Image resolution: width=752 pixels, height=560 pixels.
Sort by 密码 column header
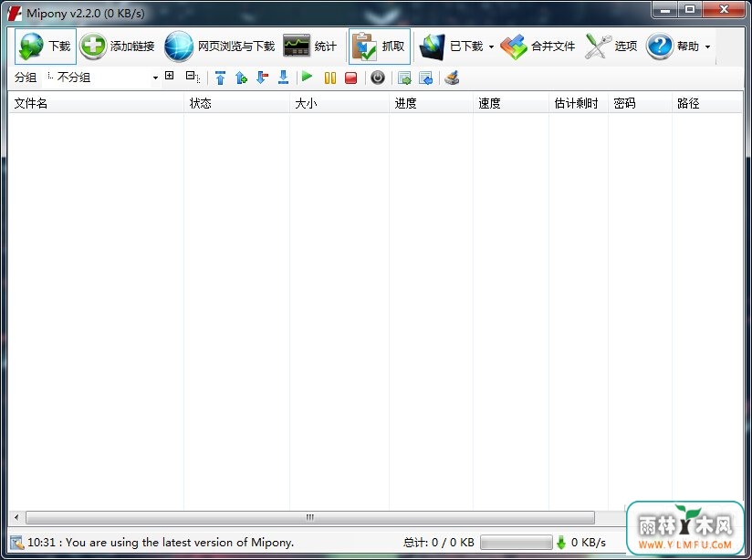641,103
